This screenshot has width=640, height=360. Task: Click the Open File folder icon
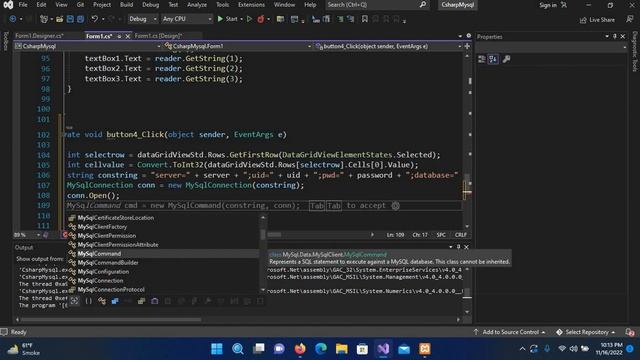pos(60,19)
